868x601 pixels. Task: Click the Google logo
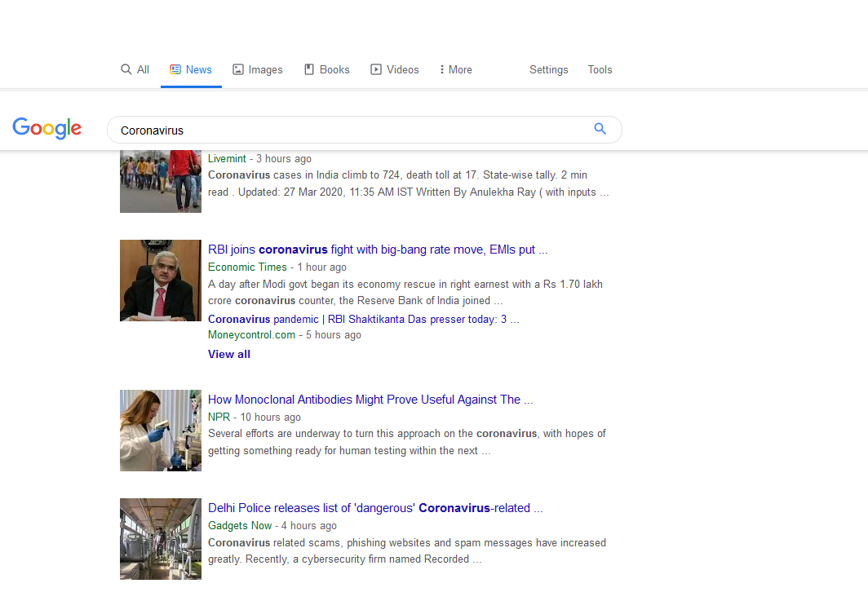[x=47, y=128]
